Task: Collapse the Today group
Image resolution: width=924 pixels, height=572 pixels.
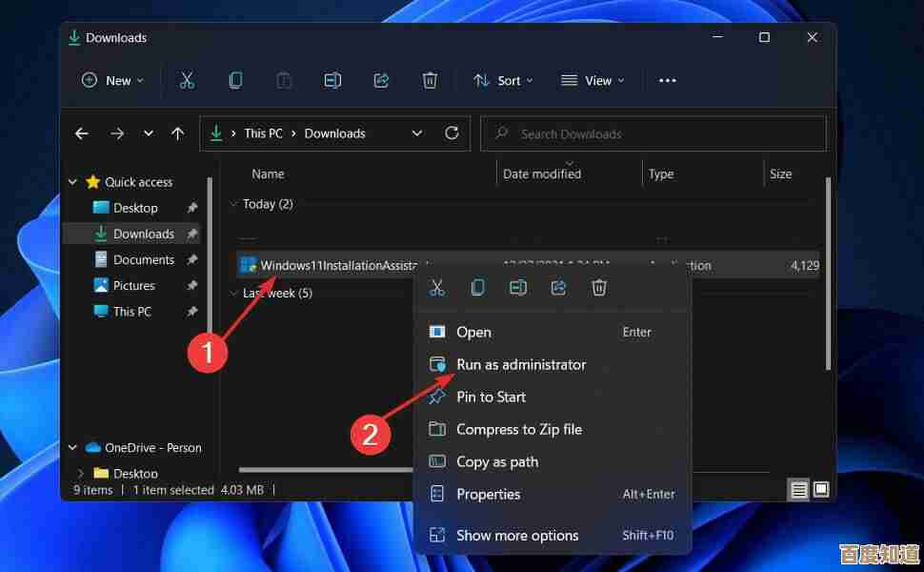Action: (234, 204)
